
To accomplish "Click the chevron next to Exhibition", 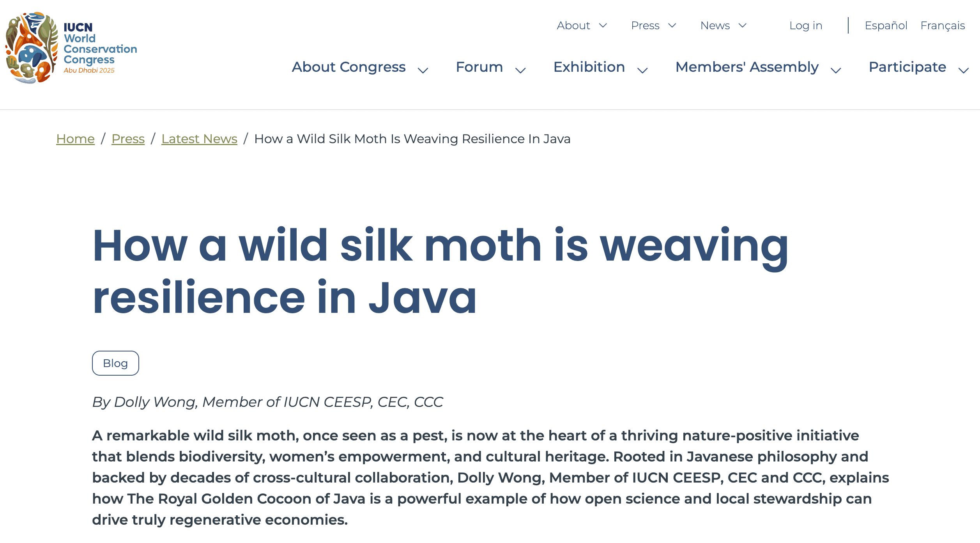I will 642,70.
